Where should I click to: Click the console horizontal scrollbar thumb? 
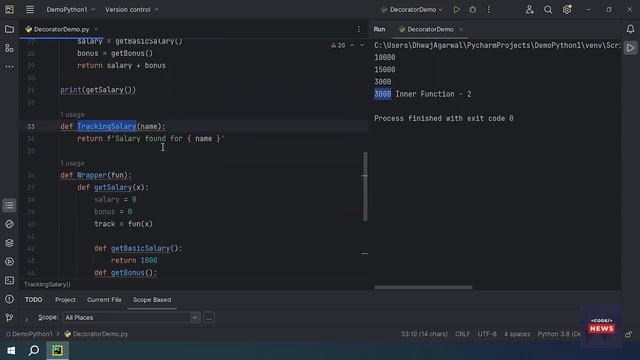coord(423,287)
